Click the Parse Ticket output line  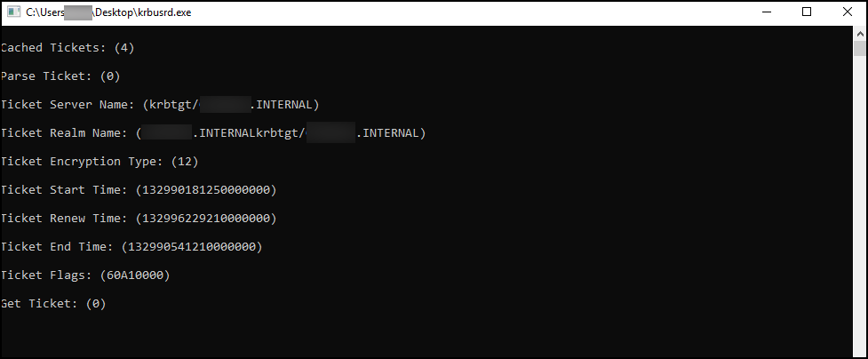point(60,76)
